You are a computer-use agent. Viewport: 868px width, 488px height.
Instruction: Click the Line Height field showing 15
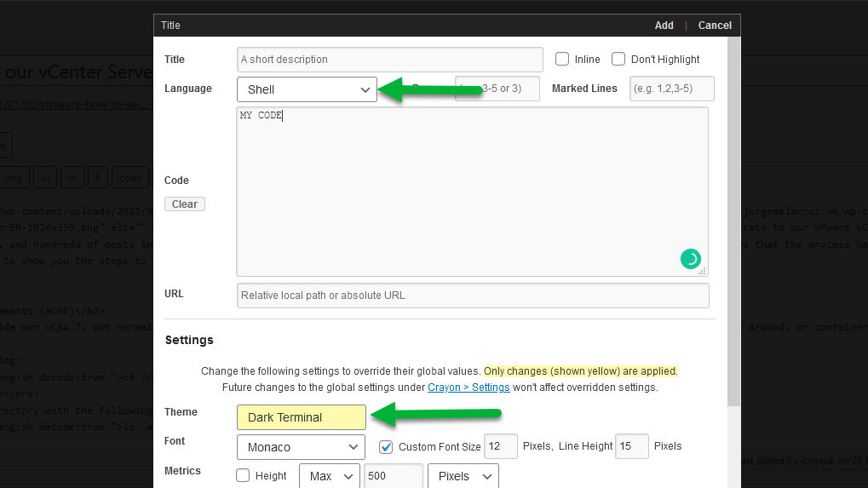[632, 446]
